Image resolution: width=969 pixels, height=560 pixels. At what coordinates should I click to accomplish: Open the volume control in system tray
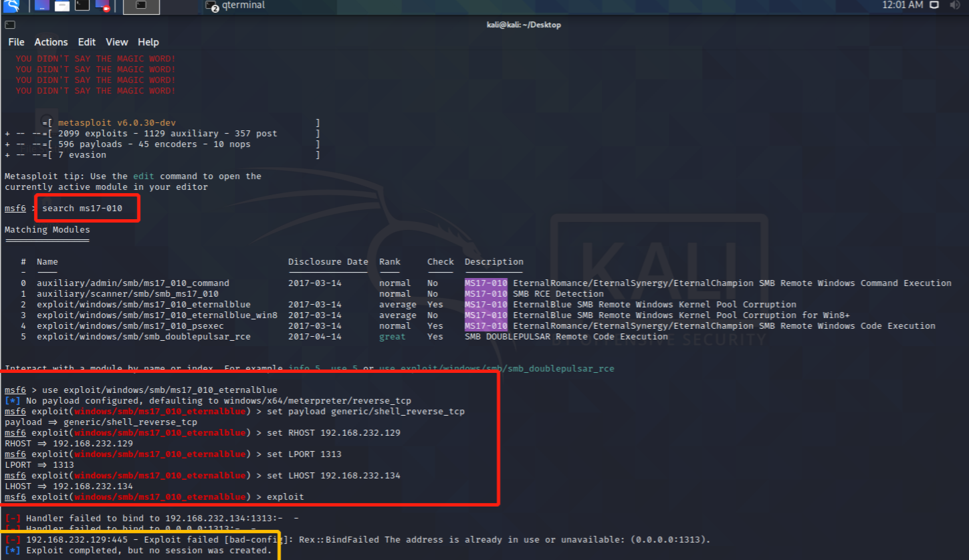954,5
